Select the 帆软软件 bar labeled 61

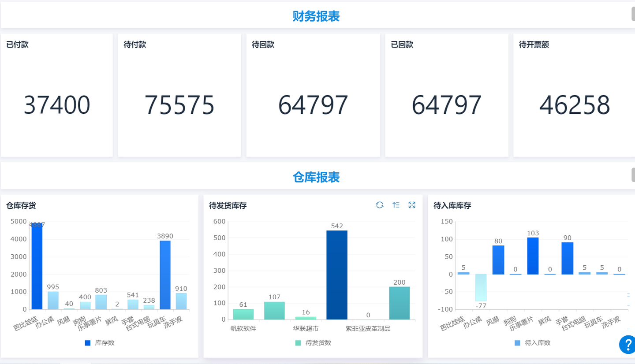(x=243, y=314)
